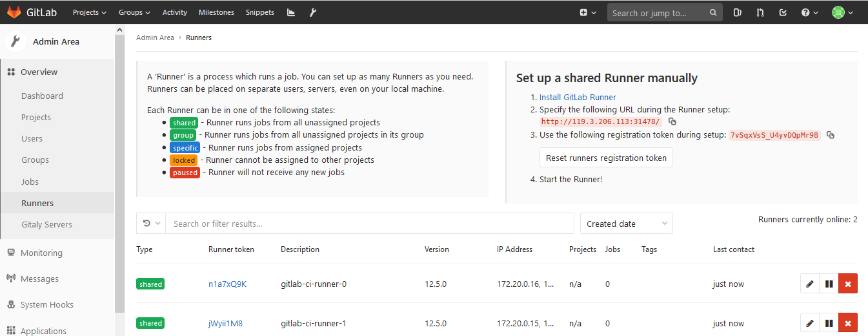Open Messages section in the sidebar
Image resolution: width=868 pixels, height=336 pixels.
point(39,278)
